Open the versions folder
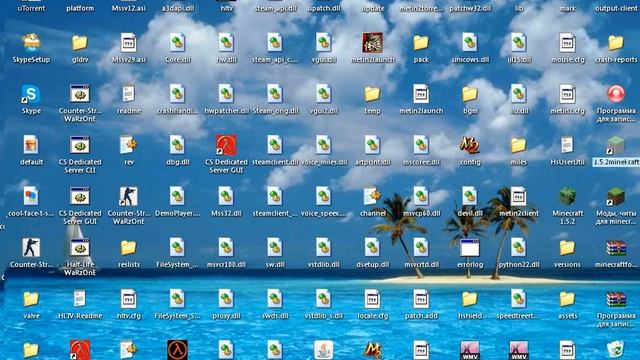640x360 pixels. click(567, 248)
